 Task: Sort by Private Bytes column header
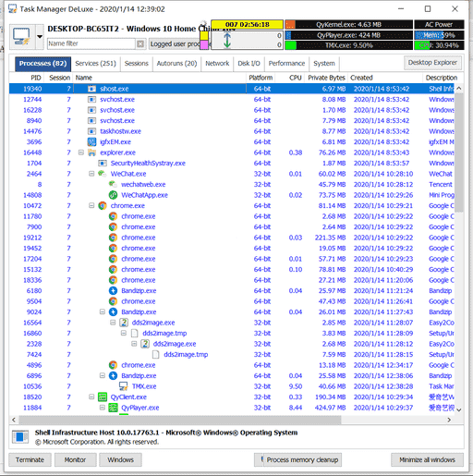(x=326, y=78)
